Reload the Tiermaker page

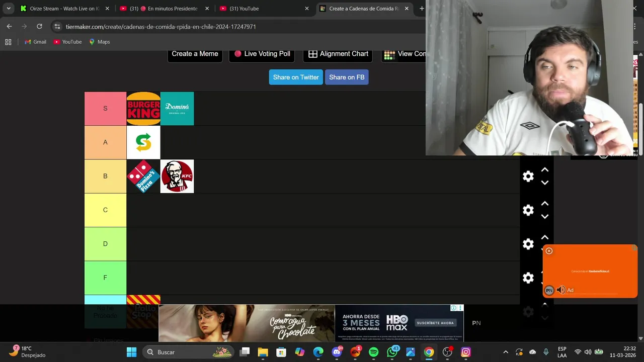[x=39, y=27]
